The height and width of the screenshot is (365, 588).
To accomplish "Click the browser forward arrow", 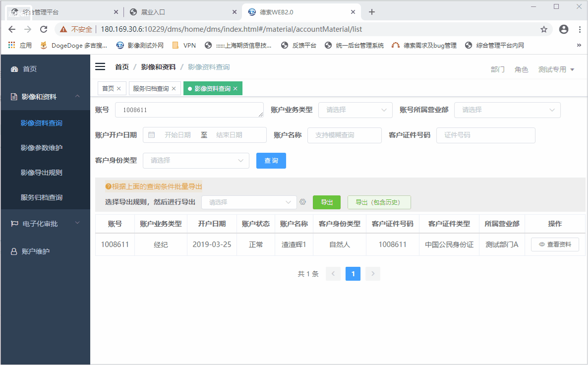I will (x=28, y=29).
